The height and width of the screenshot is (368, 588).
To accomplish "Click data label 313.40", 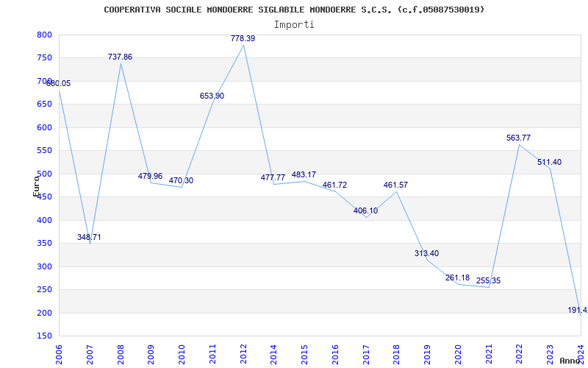I will [x=427, y=253].
